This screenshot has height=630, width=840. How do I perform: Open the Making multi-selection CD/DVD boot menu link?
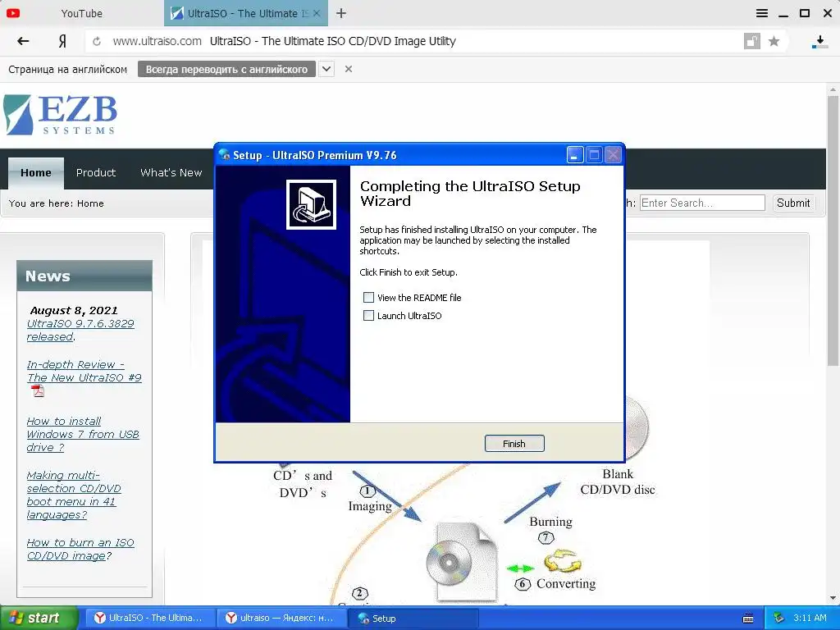(x=74, y=495)
